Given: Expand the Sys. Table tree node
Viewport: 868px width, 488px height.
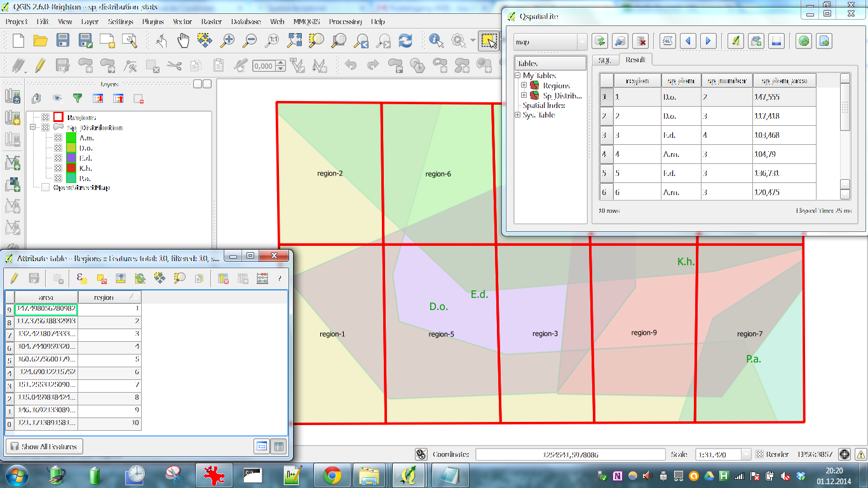Looking at the screenshot, I should [518, 115].
